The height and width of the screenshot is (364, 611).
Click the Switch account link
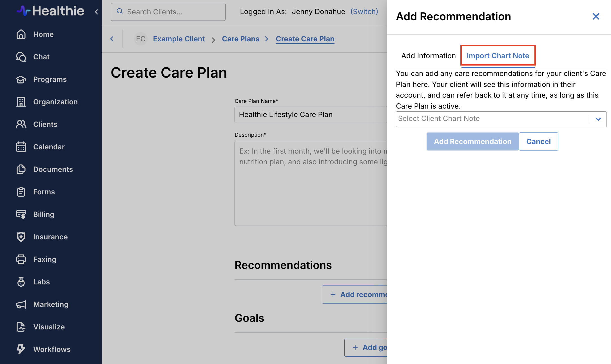pos(364,12)
